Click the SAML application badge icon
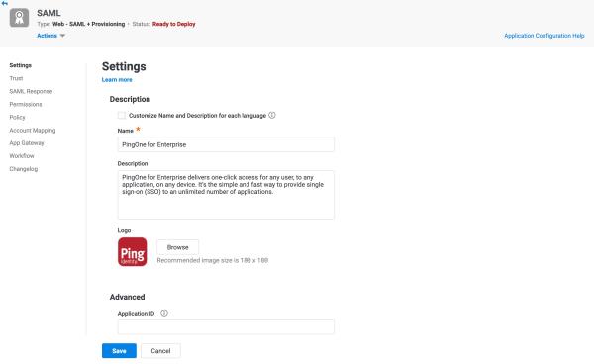Image resolution: width=594 pixels, height=364 pixels. (x=20, y=18)
